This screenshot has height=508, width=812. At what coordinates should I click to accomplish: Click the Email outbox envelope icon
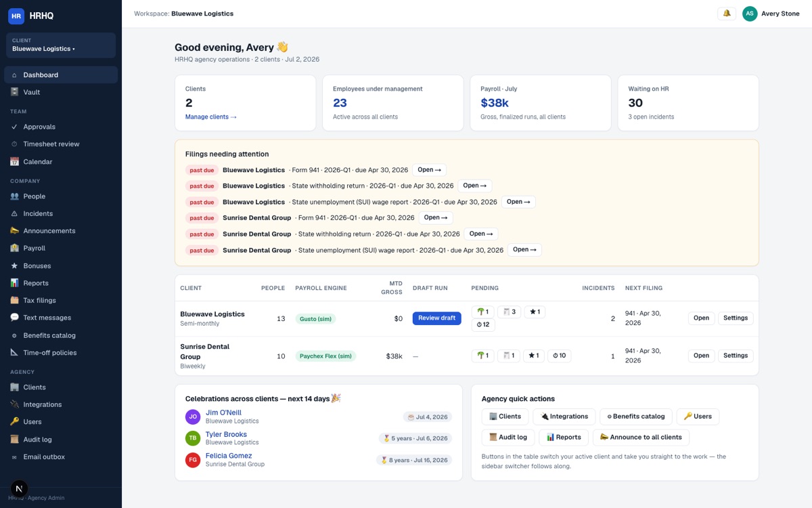coord(14,457)
